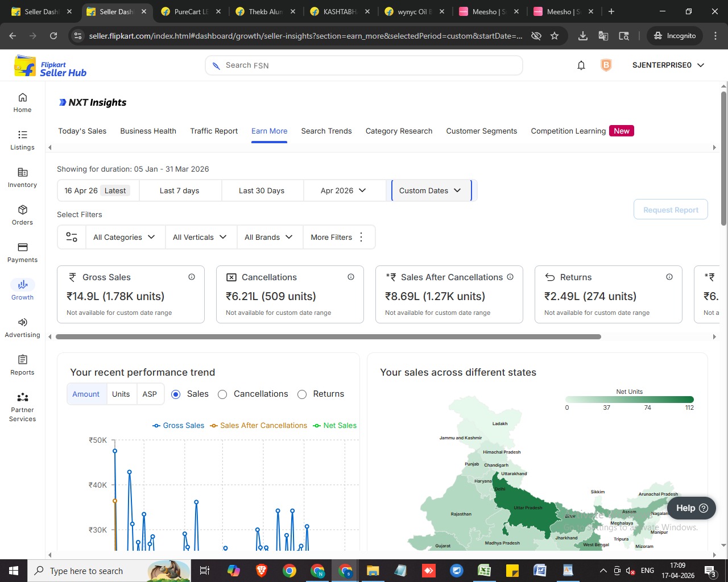The image size is (728, 582).
Task: Switch trend chart to ASP
Action: (x=150, y=394)
